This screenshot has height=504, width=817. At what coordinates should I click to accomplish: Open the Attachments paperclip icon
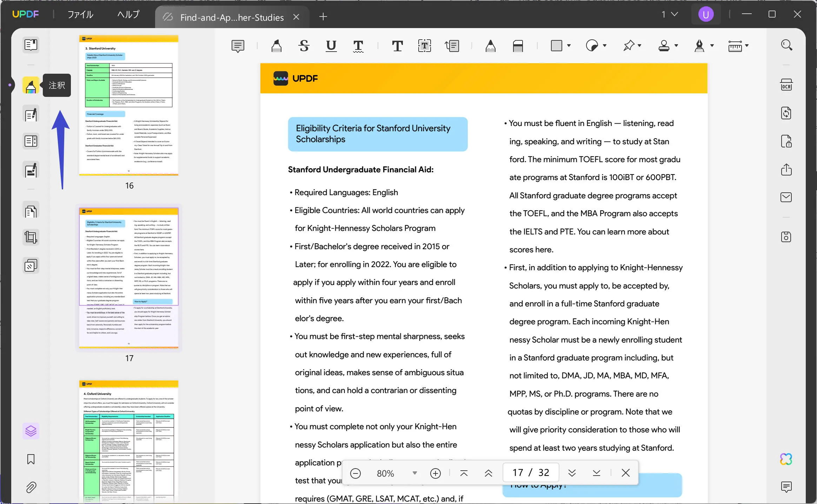click(x=31, y=487)
